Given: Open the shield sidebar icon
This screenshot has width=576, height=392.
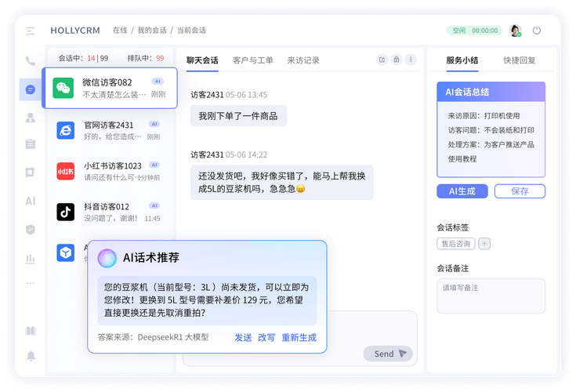Looking at the screenshot, I should (x=31, y=230).
